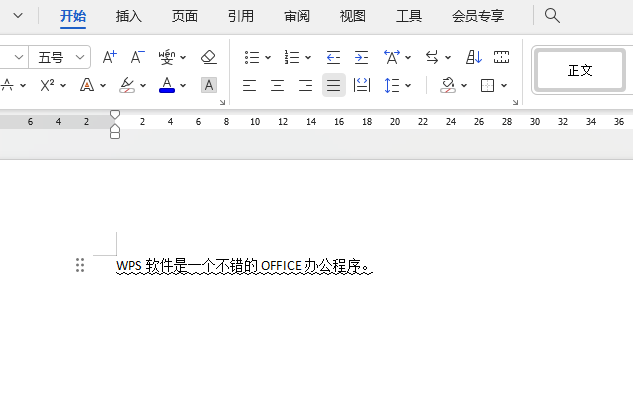Screen dimensions: 633x401
Task: Open font dialog launcher arrow
Action: [x=222, y=103]
